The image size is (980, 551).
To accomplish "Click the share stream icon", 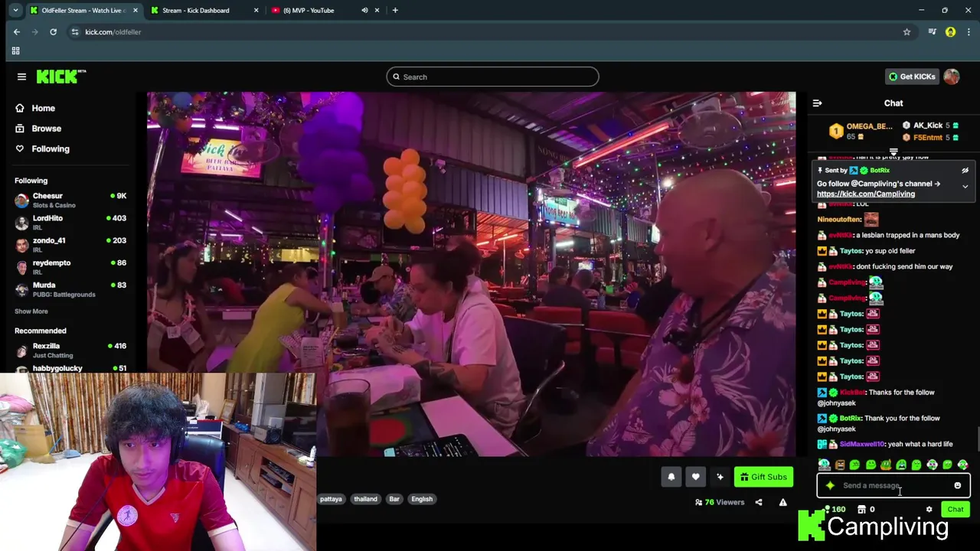I will 759,503.
